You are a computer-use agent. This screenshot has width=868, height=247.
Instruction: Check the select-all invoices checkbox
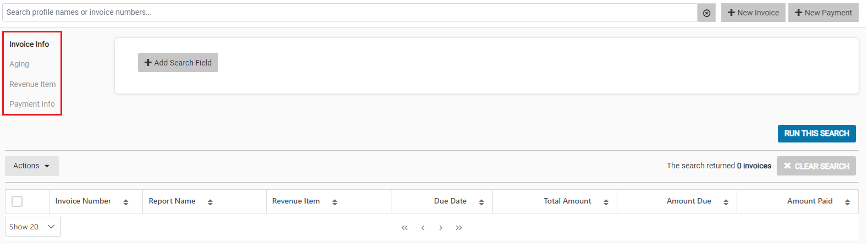17,201
